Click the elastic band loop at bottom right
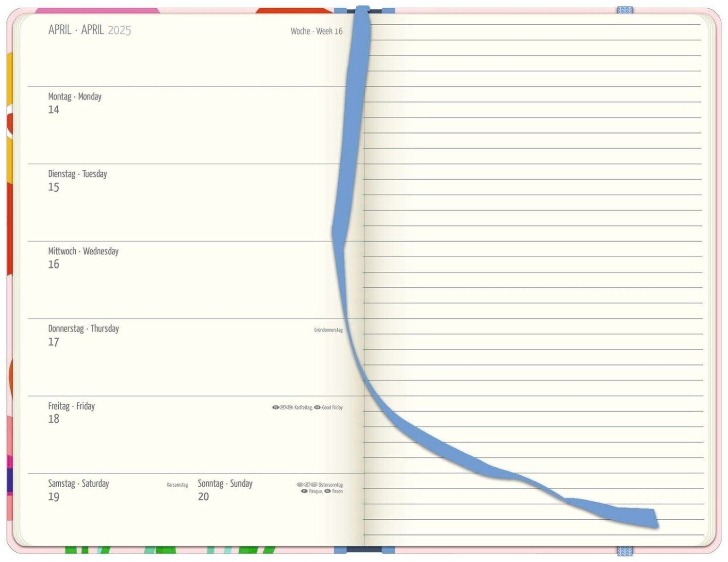 click(x=625, y=551)
